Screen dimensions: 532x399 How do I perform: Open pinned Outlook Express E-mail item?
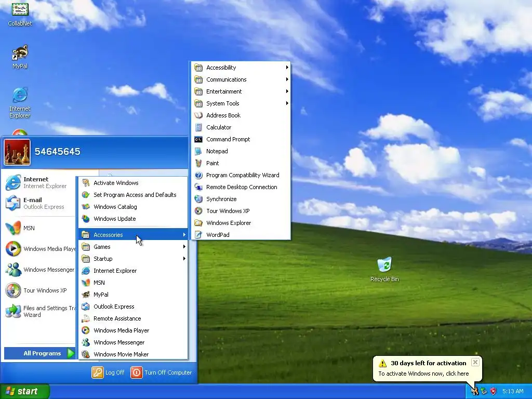(37, 203)
